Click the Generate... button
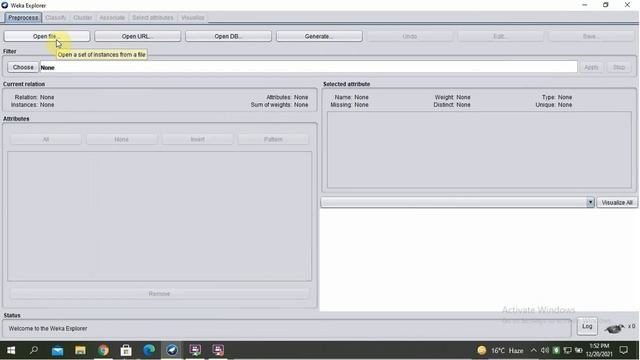The image size is (640, 360). click(319, 36)
